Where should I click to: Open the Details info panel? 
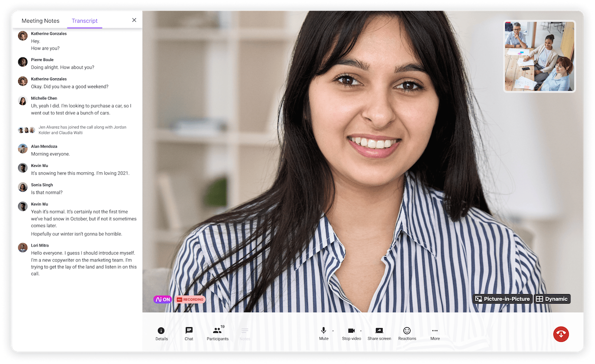[162, 333]
